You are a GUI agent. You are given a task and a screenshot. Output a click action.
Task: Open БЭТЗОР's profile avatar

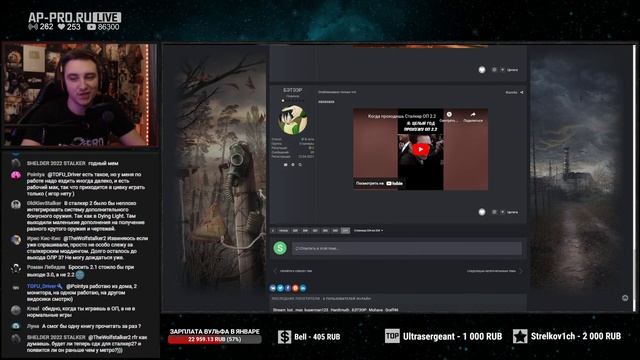click(293, 120)
